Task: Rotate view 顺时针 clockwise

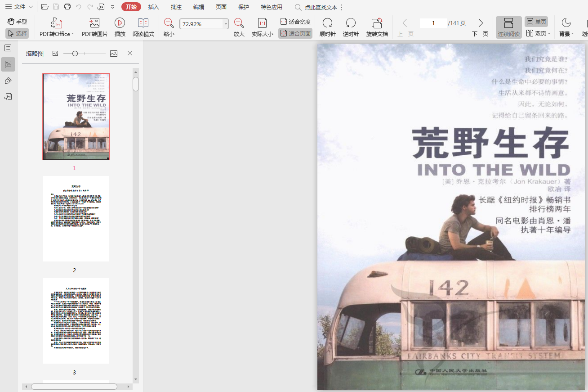Action: [328, 27]
